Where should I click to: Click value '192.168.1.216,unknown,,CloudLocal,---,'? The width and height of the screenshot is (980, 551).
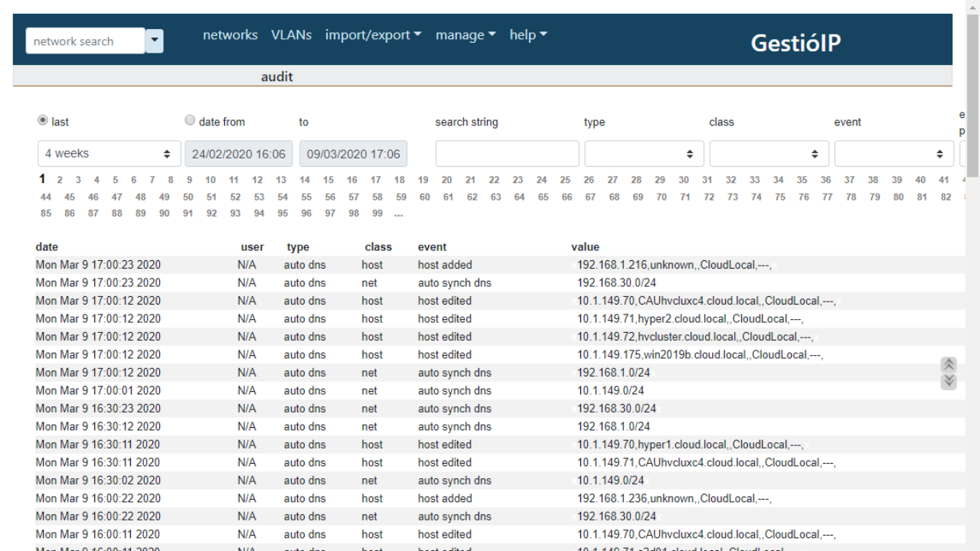click(x=674, y=265)
